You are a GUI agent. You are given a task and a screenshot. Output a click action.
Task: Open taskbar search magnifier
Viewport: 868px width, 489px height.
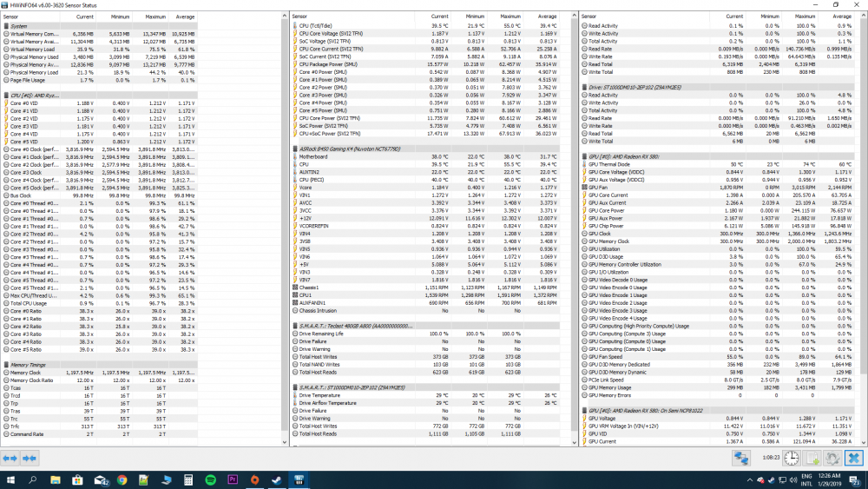coord(32,480)
